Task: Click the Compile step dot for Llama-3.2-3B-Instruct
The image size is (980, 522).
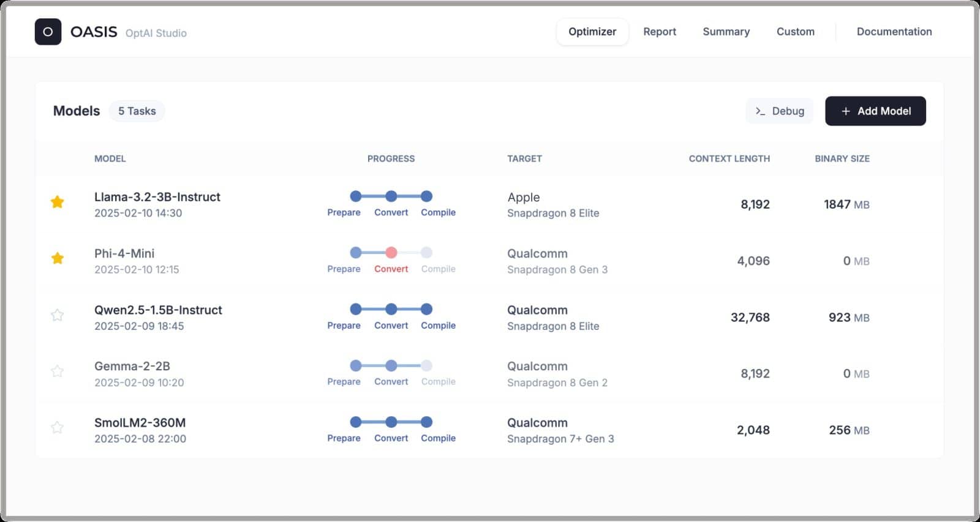Action: (x=427, y=196)
